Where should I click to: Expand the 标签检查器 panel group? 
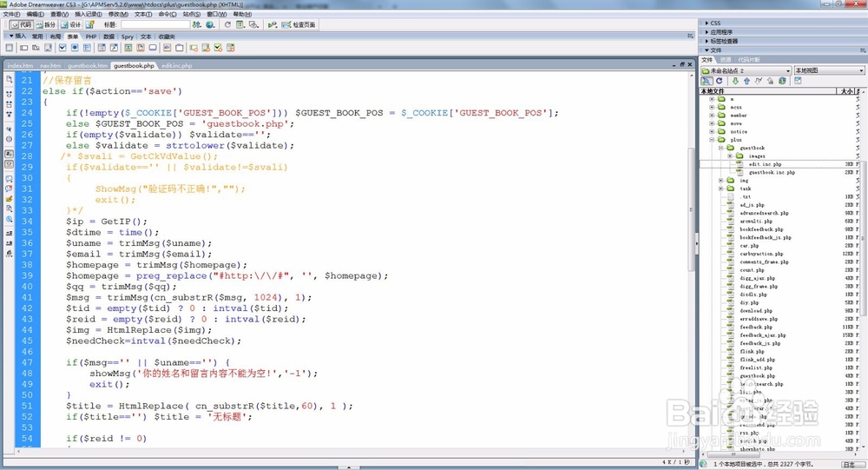click(707, 41)
